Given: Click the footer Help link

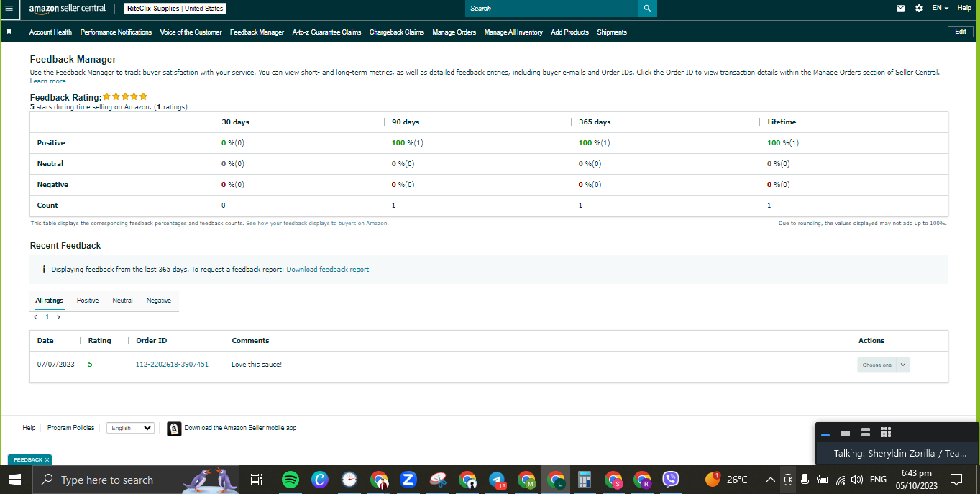Looking at the screenshot, I should click(29, 428).
